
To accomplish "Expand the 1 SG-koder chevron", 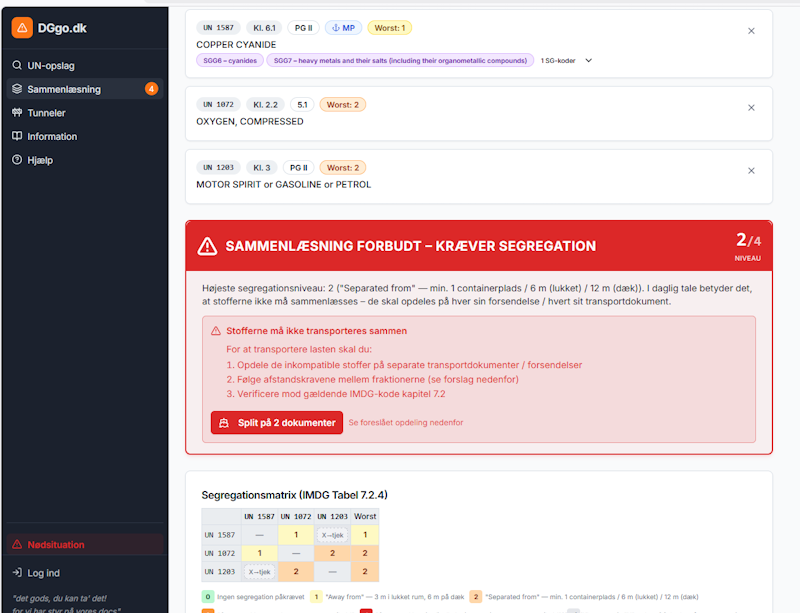I will point(589,61).
